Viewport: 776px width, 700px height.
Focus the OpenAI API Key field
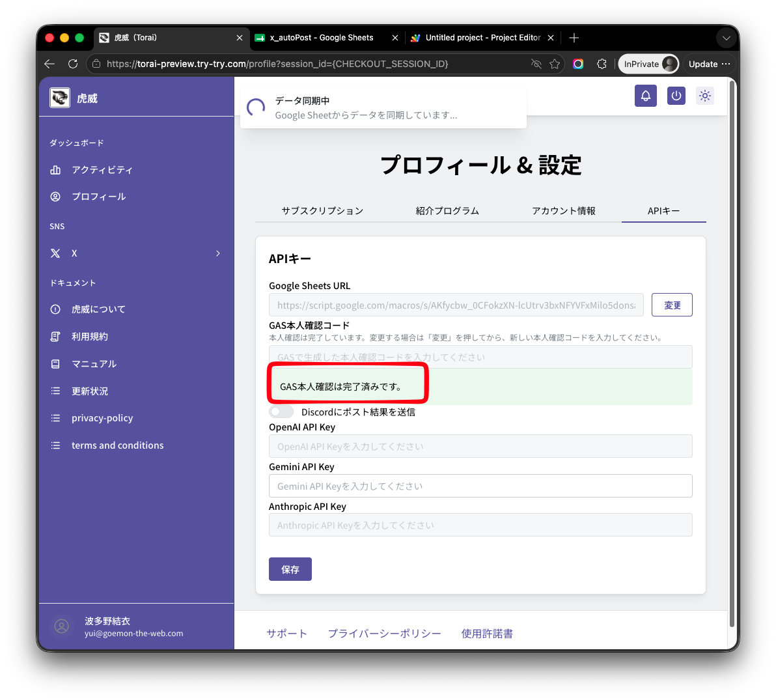480,447
